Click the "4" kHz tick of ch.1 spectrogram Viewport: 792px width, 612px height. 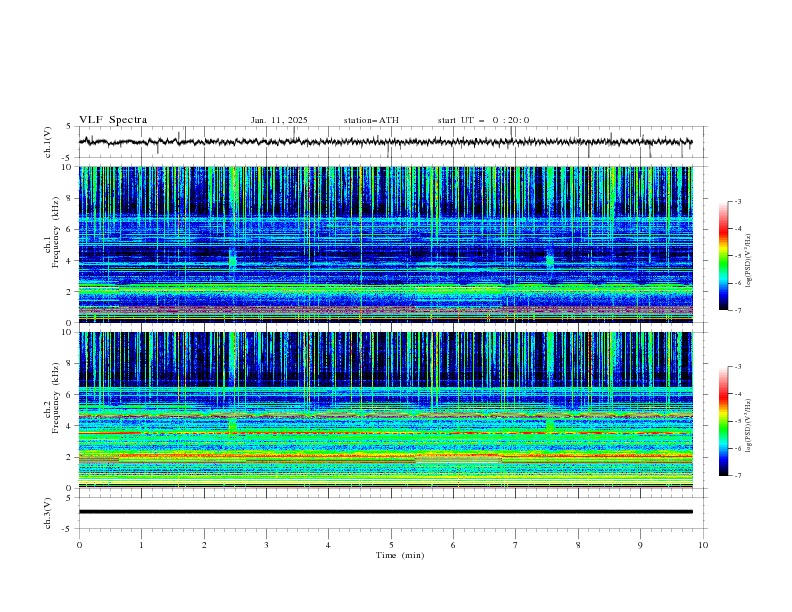71,261
